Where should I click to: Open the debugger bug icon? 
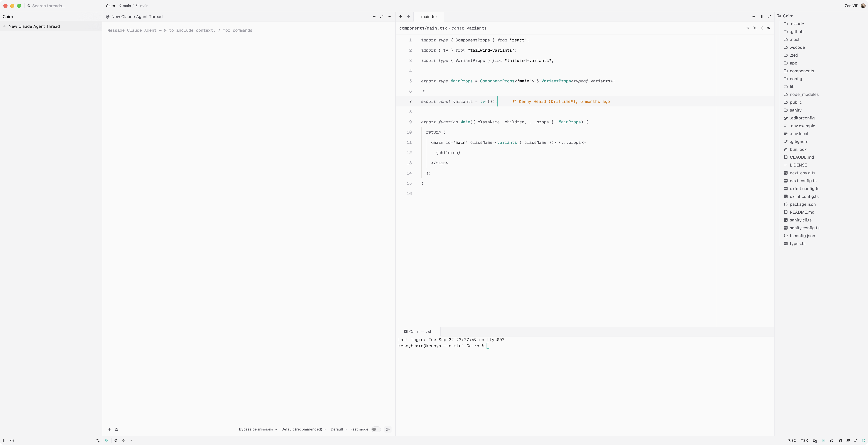[x=831, y=440]
